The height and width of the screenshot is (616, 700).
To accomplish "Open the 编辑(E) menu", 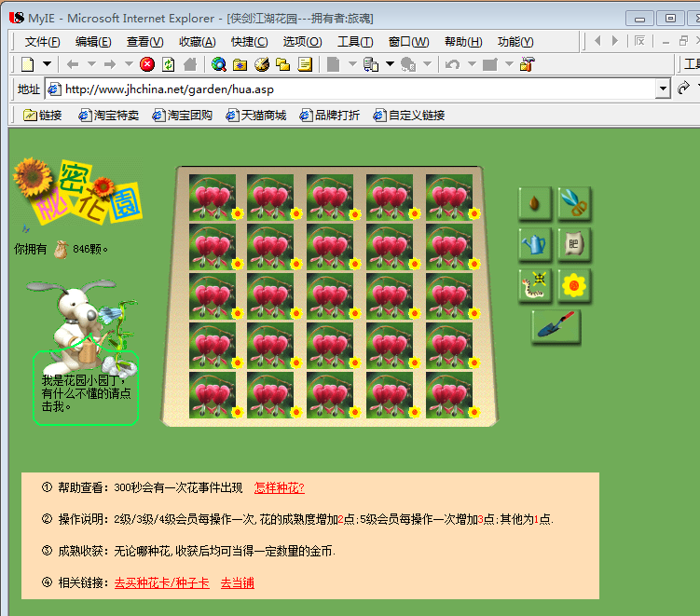I will [x=93, y=42].
